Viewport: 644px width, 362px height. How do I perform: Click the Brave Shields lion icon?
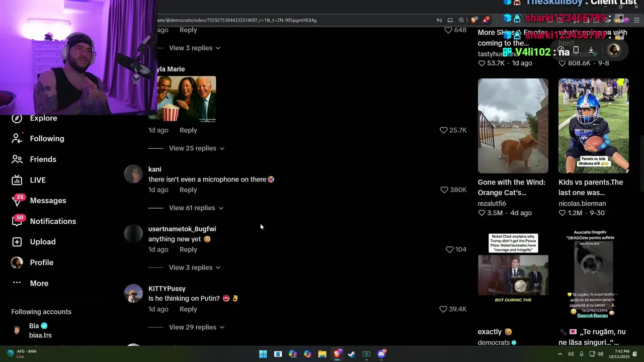point(474,20)
